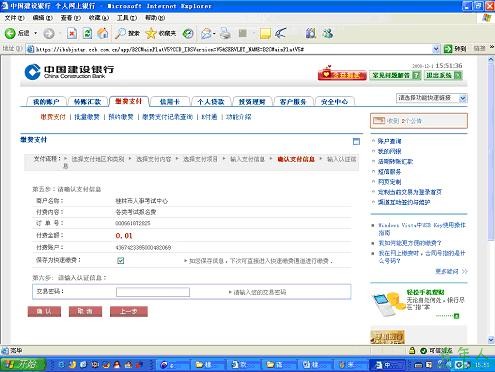The height and width of the screenshot is (372, 495).
Task: Open the 工具 menu
Action: [x=127, y=18]
